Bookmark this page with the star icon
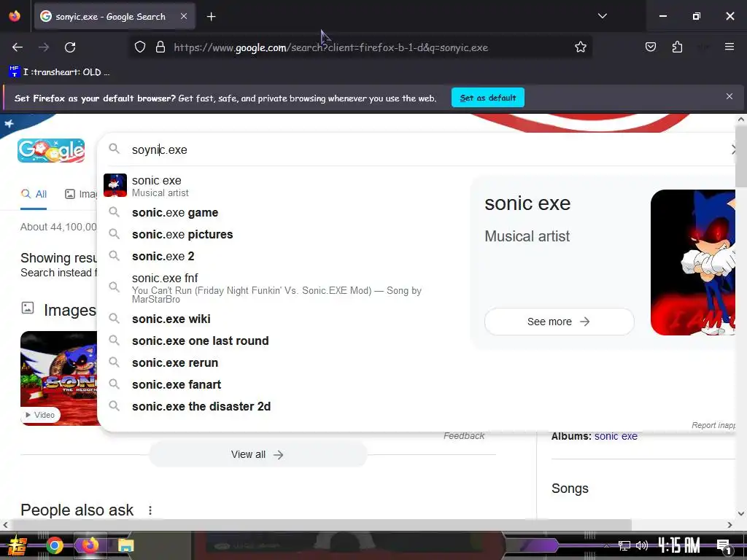747x560 pixels. [580, 47]
